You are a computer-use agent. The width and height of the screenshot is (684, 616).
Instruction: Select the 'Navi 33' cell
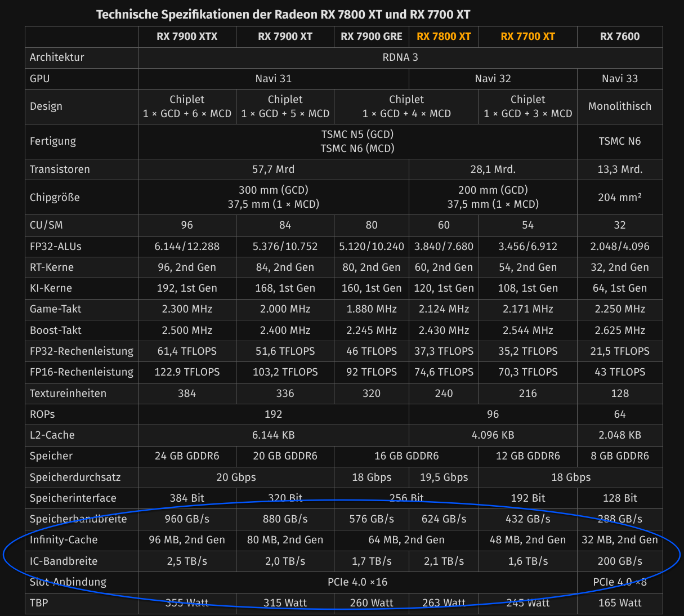point(620,79)
